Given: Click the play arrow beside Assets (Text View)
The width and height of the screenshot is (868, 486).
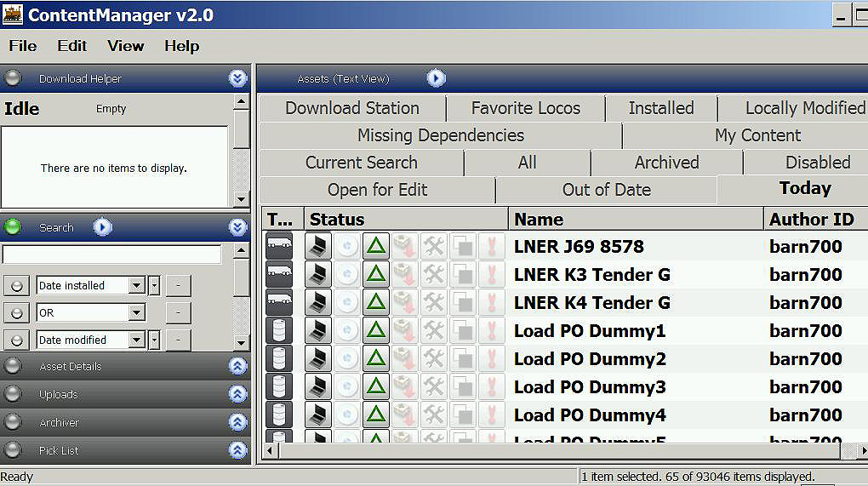Looking at the screenshot, I should 436,78.
